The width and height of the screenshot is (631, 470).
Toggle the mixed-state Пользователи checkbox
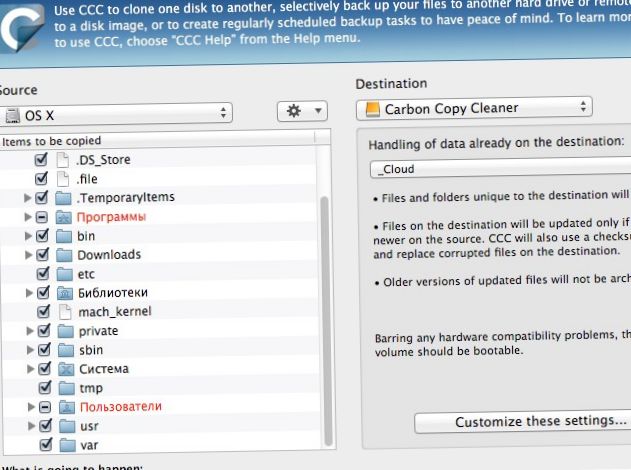(x=45, y=408)
